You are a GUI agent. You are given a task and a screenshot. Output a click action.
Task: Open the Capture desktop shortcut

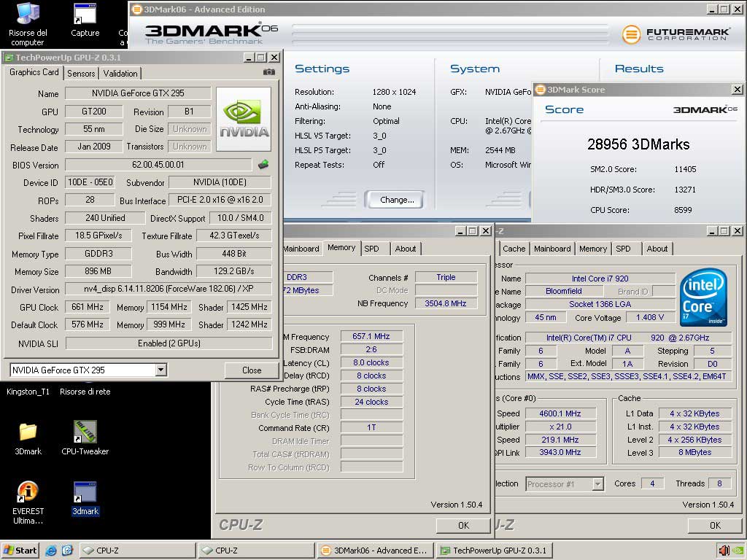pos(85,20)
